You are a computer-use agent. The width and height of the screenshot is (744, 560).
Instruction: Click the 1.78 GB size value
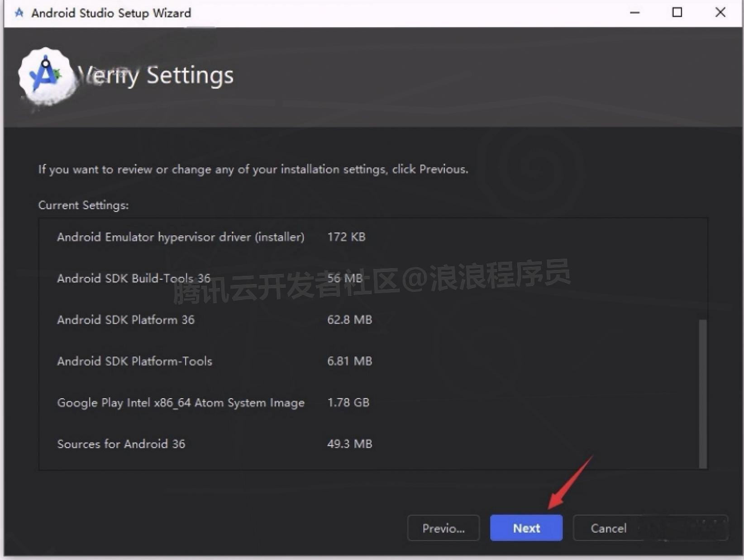click(348, 403)
